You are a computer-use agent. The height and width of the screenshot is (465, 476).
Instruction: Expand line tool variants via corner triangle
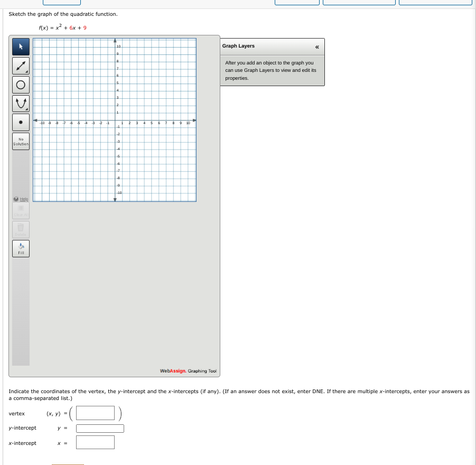[x=26, y=72]
